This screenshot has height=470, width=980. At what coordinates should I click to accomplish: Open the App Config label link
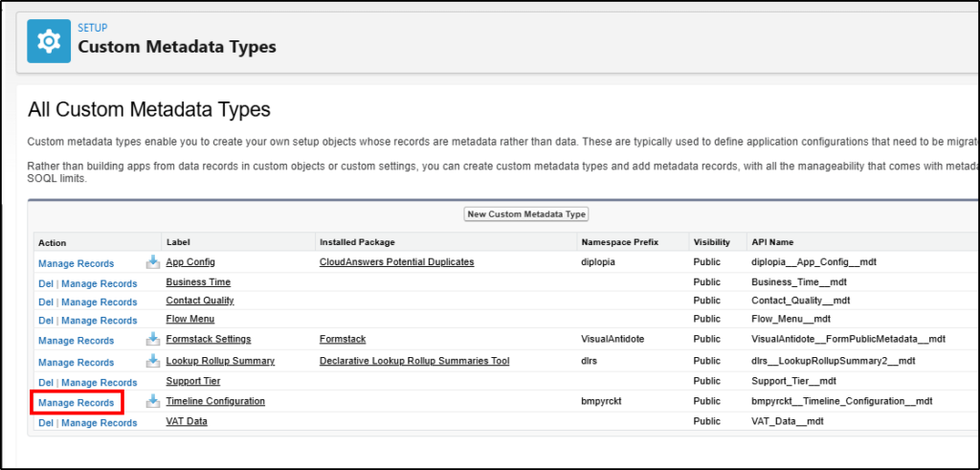[190, 262]
